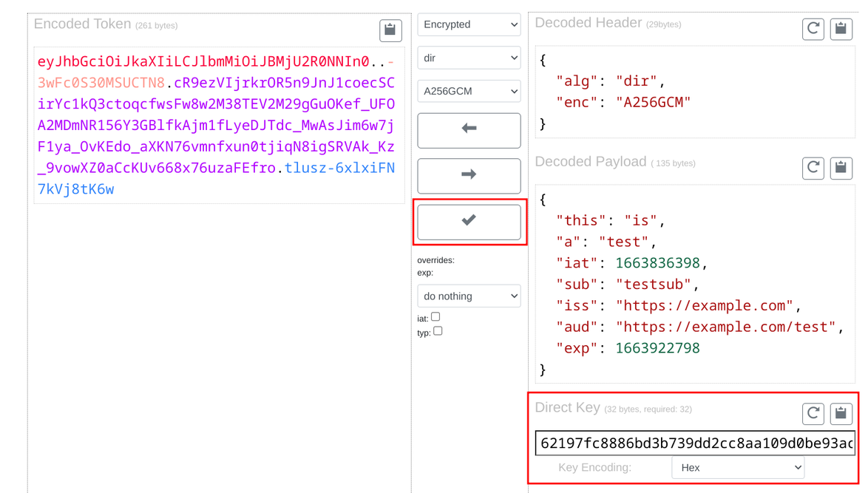
Task: Open the A256GCM encryption method dropdown
Action: (469, 91)
